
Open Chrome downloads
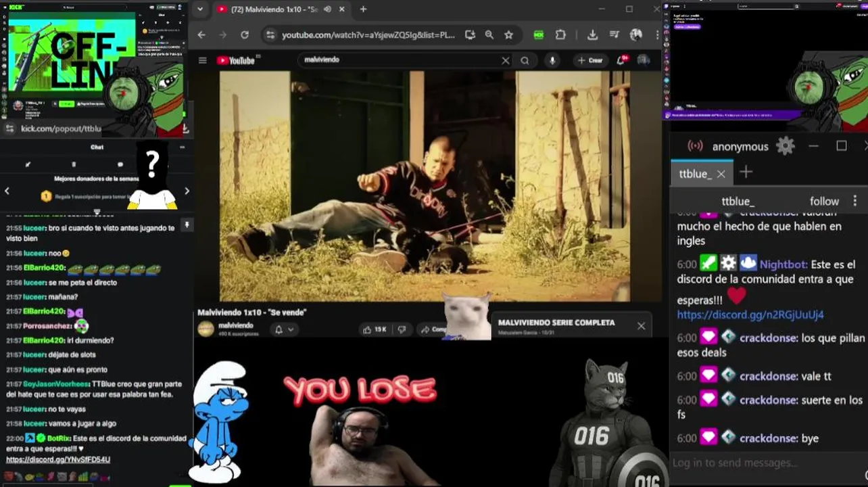592,35
